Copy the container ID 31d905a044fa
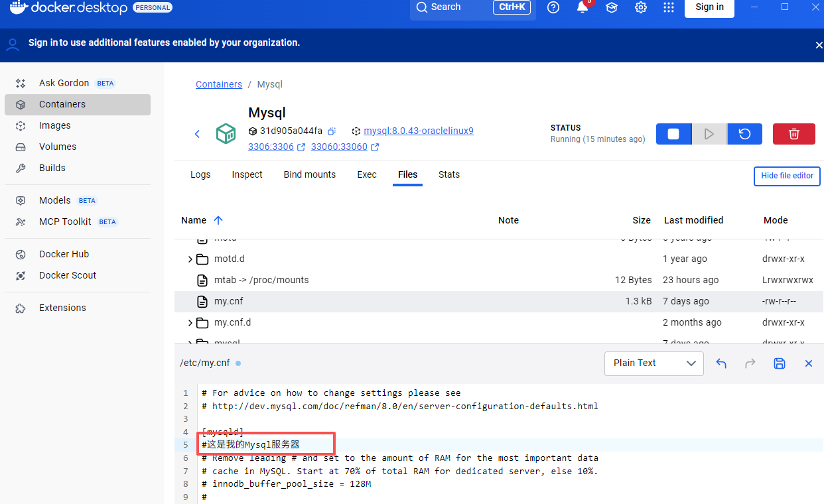 (x=332, y=131)
